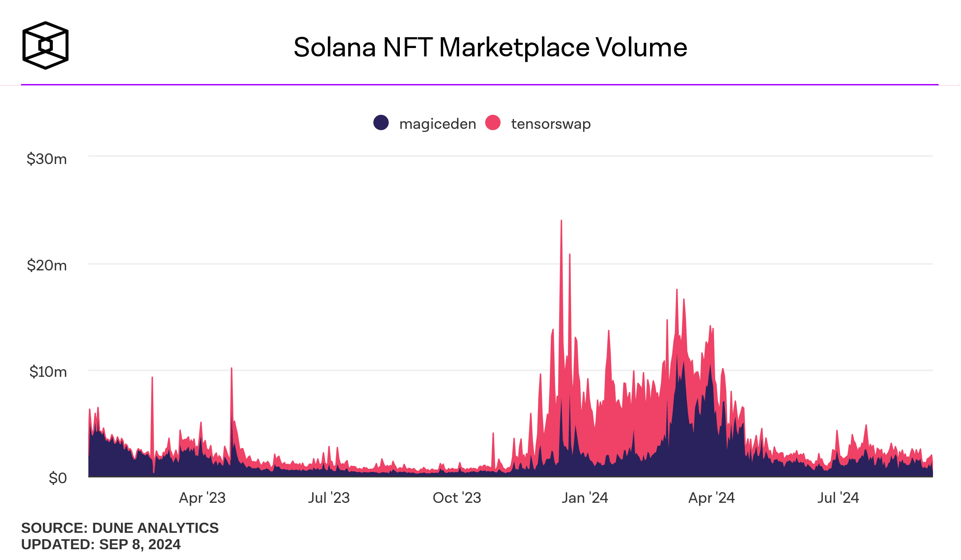This screenshot has height=560, width=961.
Task: Click the Updated: Sep 8, 2024 text
Action: coord(100,545)
